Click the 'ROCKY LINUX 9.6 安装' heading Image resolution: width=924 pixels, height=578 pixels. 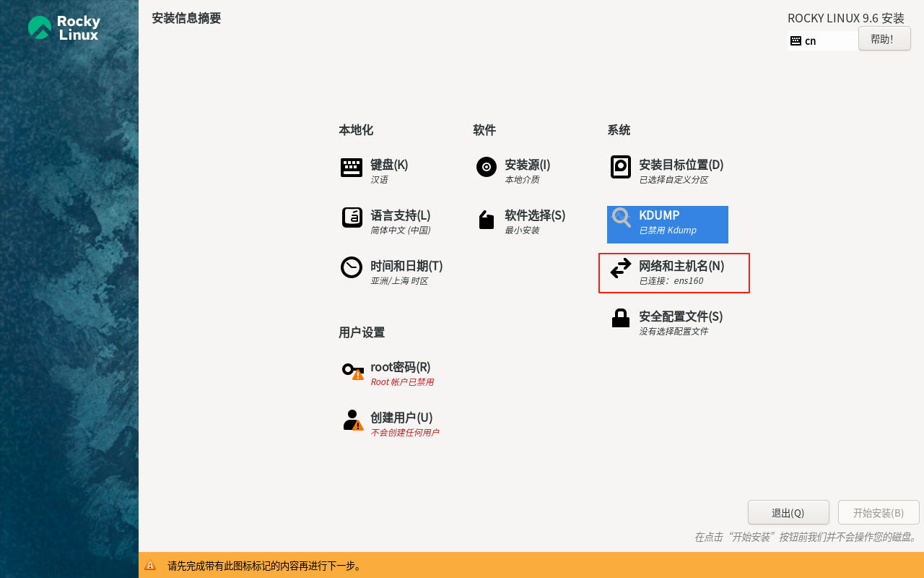(846, 18)
